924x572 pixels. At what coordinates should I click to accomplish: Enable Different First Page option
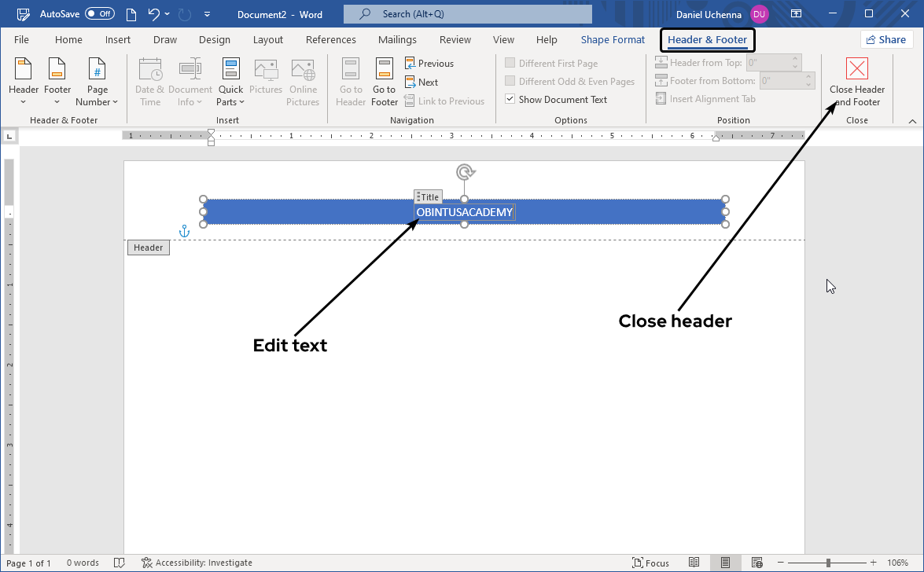click(510, 64)
